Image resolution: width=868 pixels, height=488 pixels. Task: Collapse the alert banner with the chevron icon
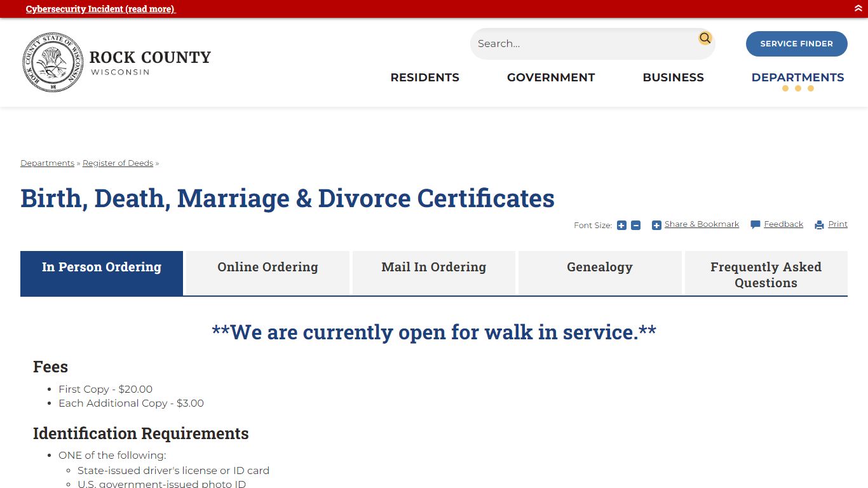click(858, 8)
